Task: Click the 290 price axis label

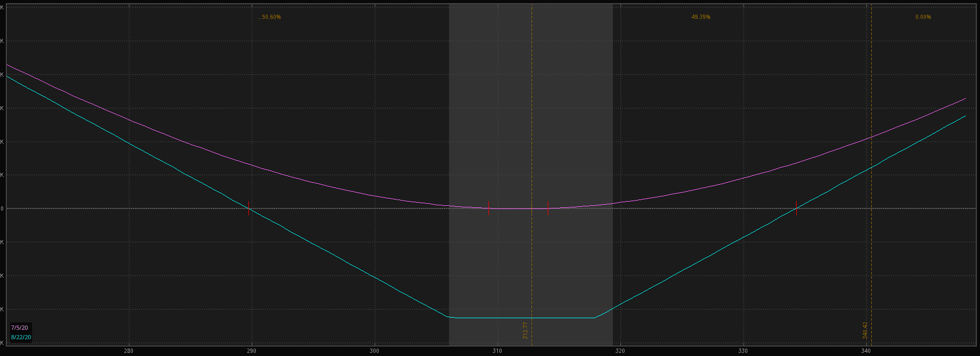Action: (252, 351)
